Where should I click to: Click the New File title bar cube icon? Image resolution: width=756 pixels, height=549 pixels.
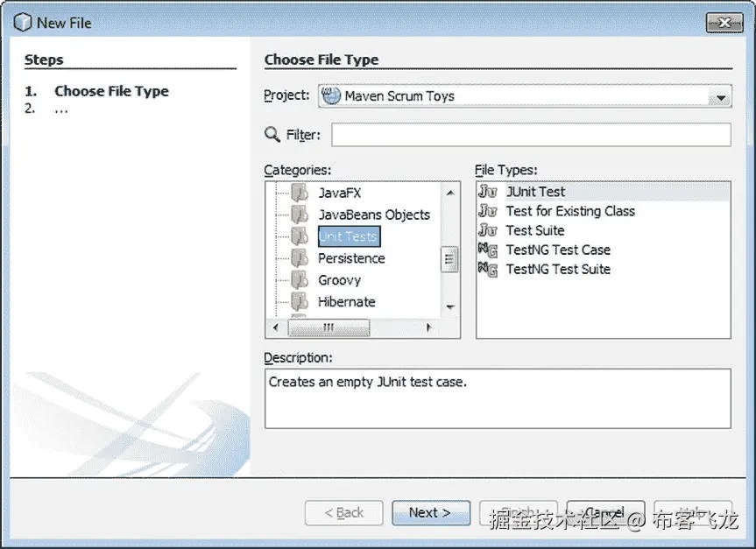click(22, 22)
